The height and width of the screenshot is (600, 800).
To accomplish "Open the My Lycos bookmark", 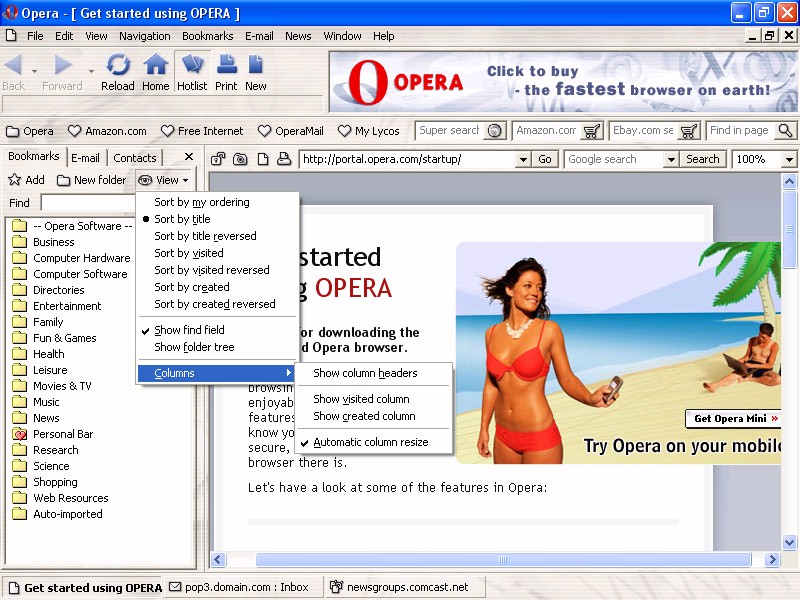I will point(369,131).
